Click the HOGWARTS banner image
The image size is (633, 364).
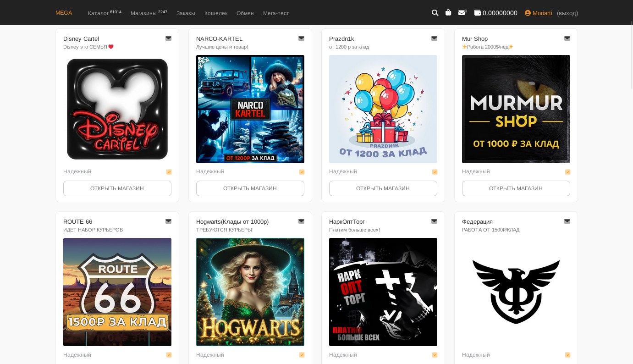250,292
